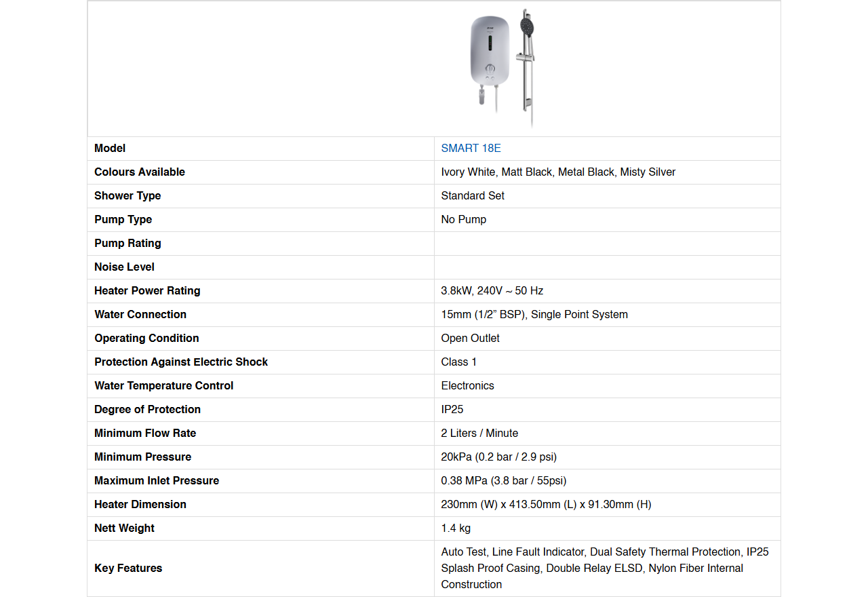Select the 'Model' row label
This screenshot has height=597, width=868.
point(110,148)
